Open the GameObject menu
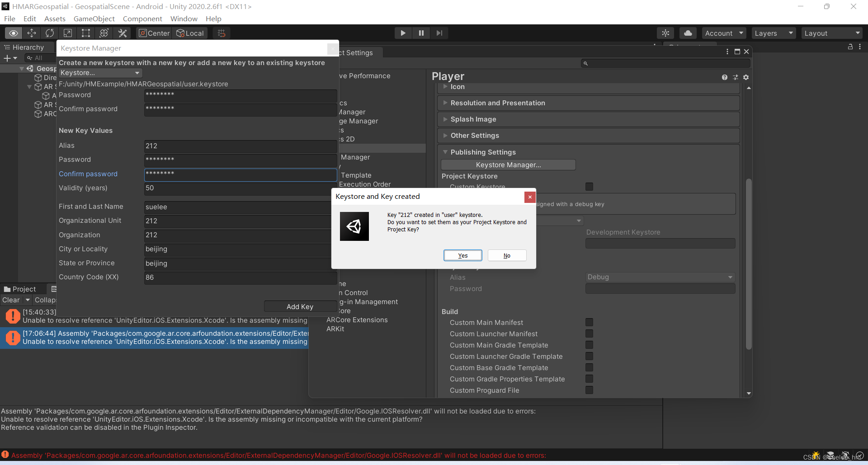The height and width of the screenshot is (465, 868). tap(94, 19)
